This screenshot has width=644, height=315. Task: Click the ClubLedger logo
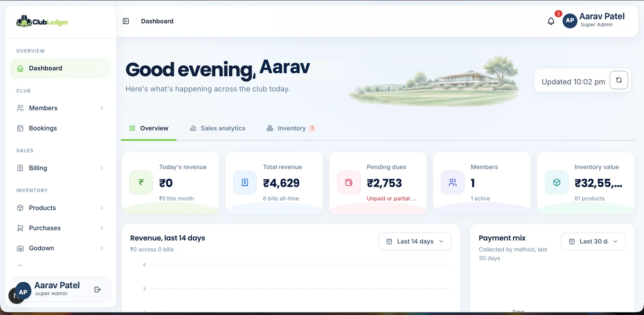(42, 21)
